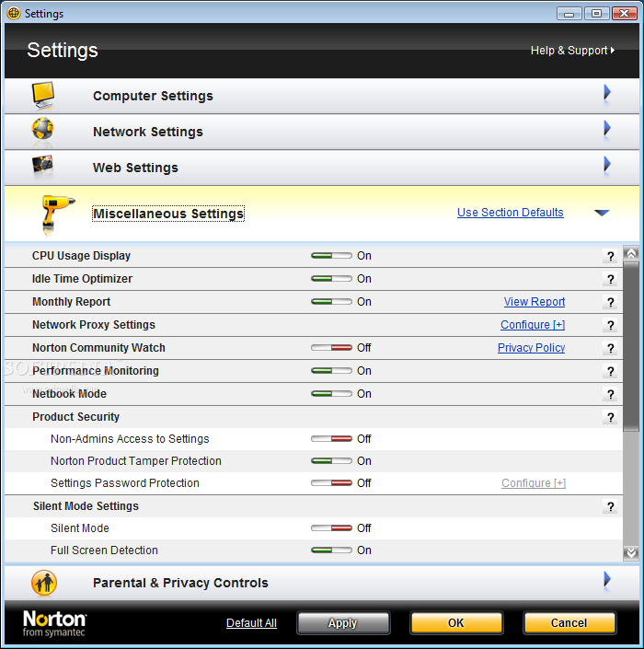This screenshot has width=644, height=649.
Task: Close the Settings window
Action: click(624, 14)
